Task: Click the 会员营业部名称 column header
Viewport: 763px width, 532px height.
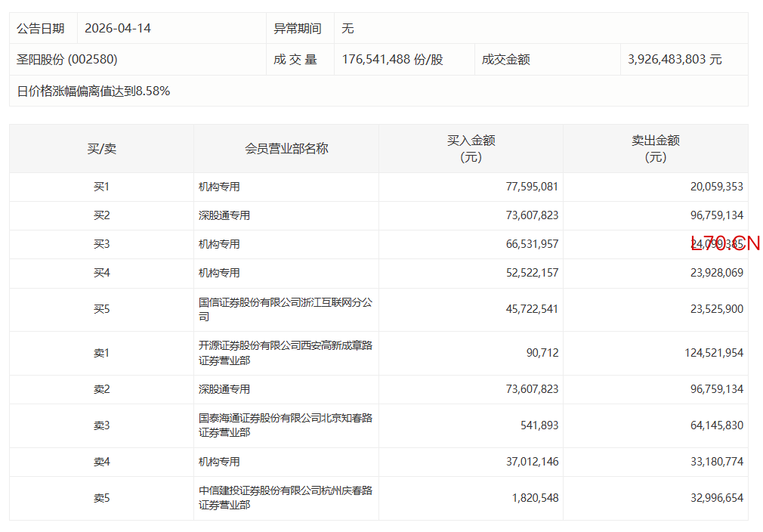Action: coord(286,149)
